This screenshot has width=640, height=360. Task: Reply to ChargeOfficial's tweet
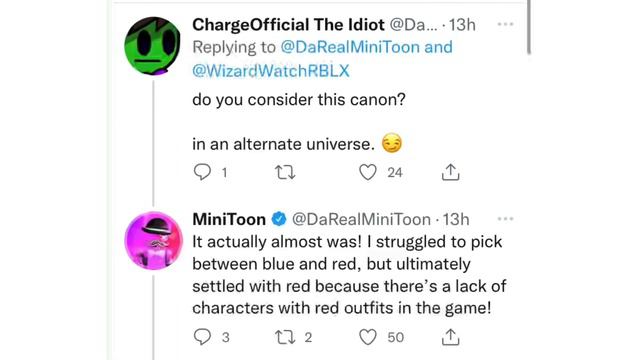tap(202, 172)
